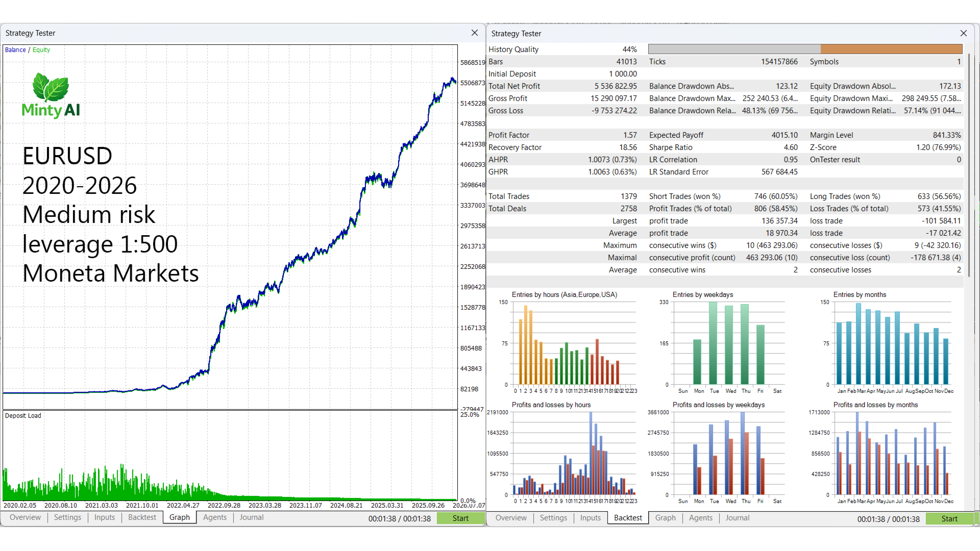Open the Overview tab in left panel

(25, 517)
